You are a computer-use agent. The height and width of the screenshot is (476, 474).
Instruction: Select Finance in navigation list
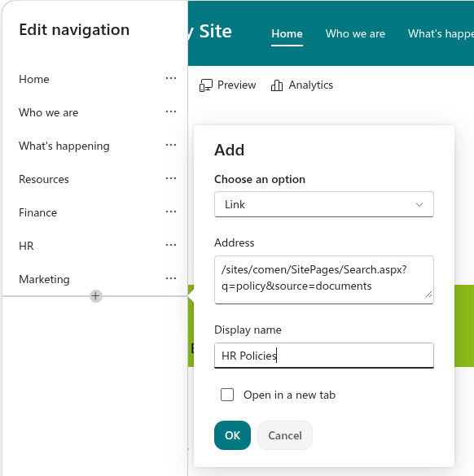38,213
